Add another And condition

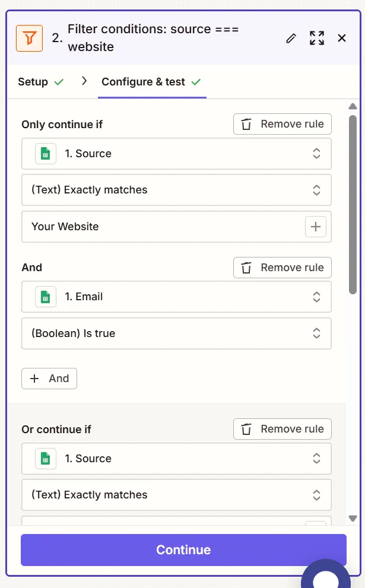coord(49,379)
